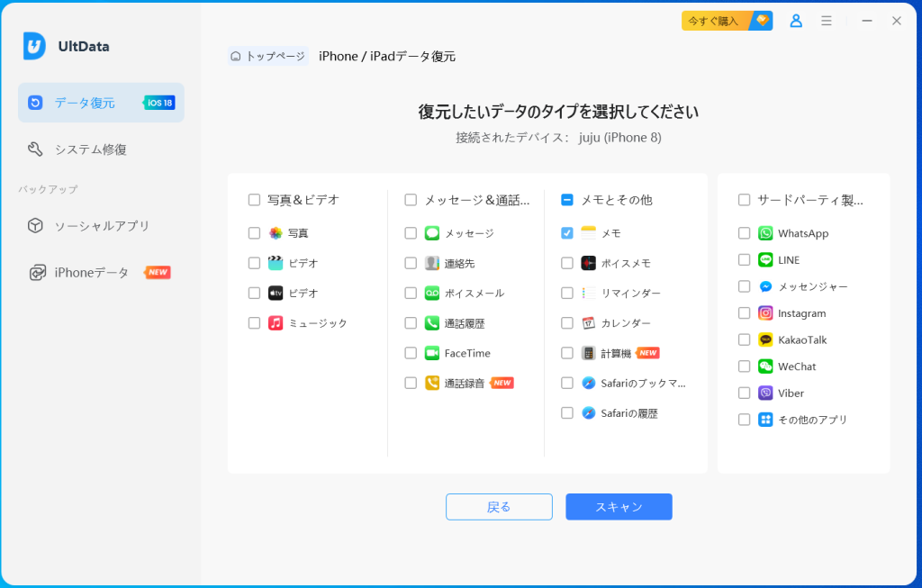
Task: Click the UltData logo icon
Action: point(32,45)
